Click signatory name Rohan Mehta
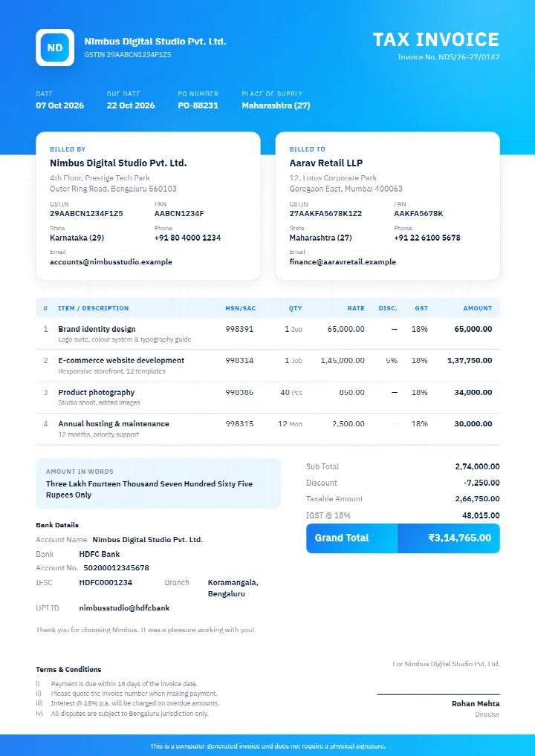535x756 pixels. coord(476,703)
